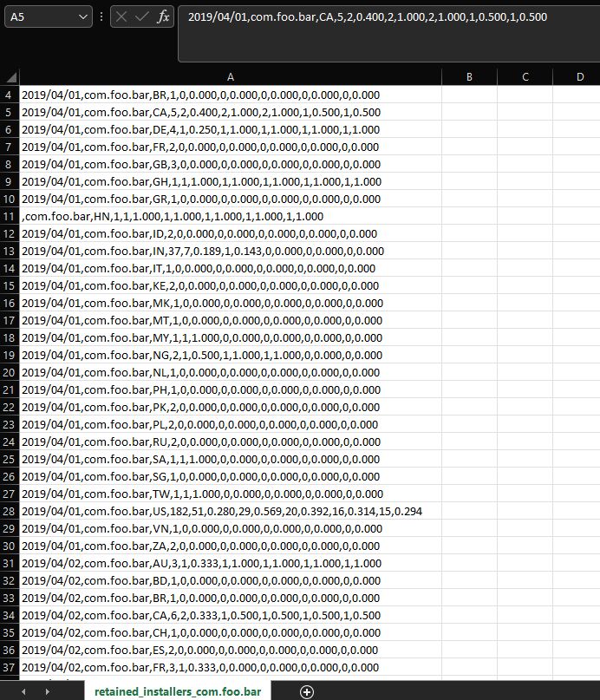
Task: Select the 2019/04/02 CA,6,2,0.333 cell
Action: pos(231,615)
